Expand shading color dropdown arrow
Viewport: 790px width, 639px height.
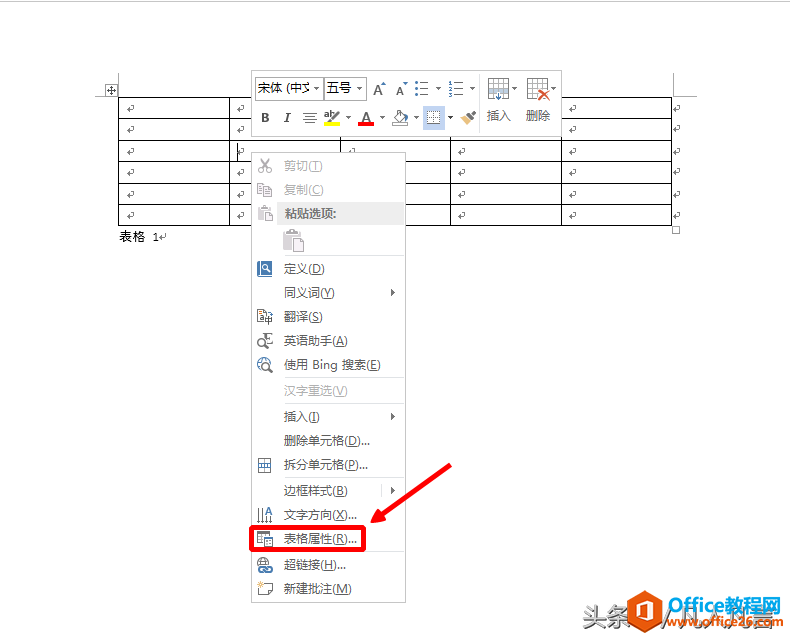click(416, 118)
